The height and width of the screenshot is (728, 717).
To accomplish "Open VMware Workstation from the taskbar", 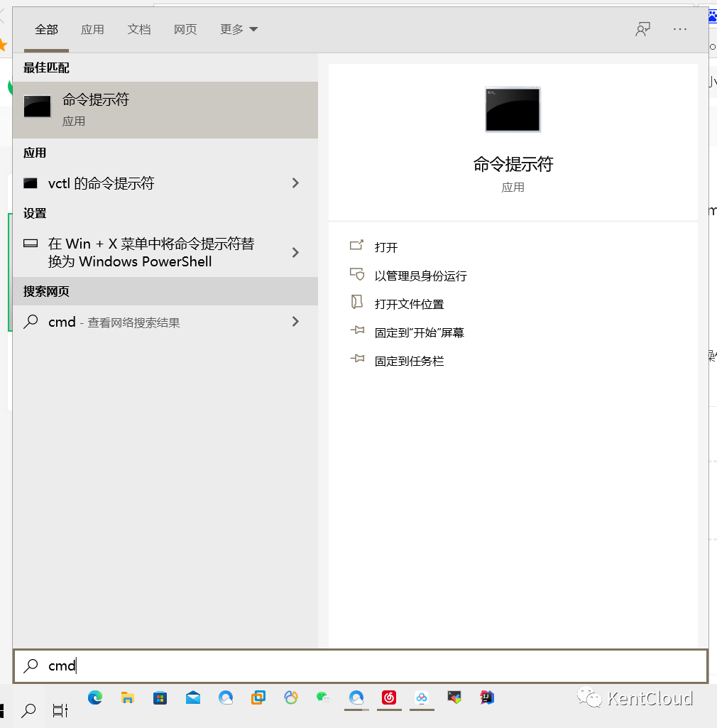I will click(x=258, y=698).
